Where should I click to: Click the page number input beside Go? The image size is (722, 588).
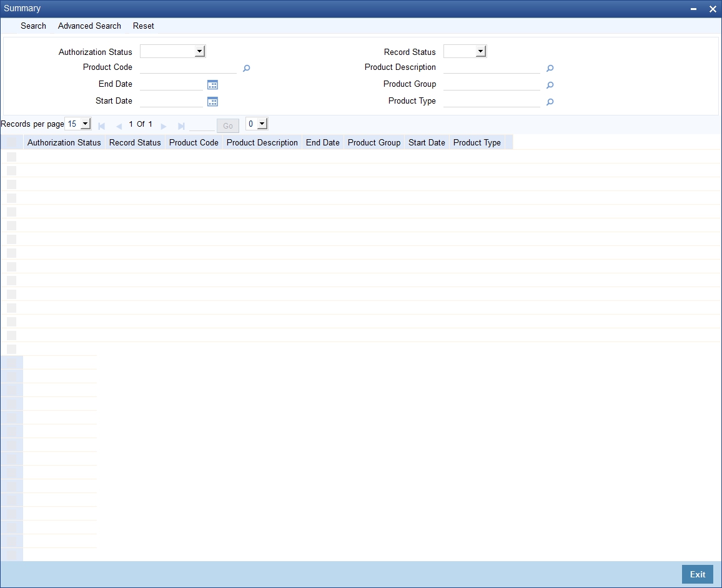tap(202, 125)
